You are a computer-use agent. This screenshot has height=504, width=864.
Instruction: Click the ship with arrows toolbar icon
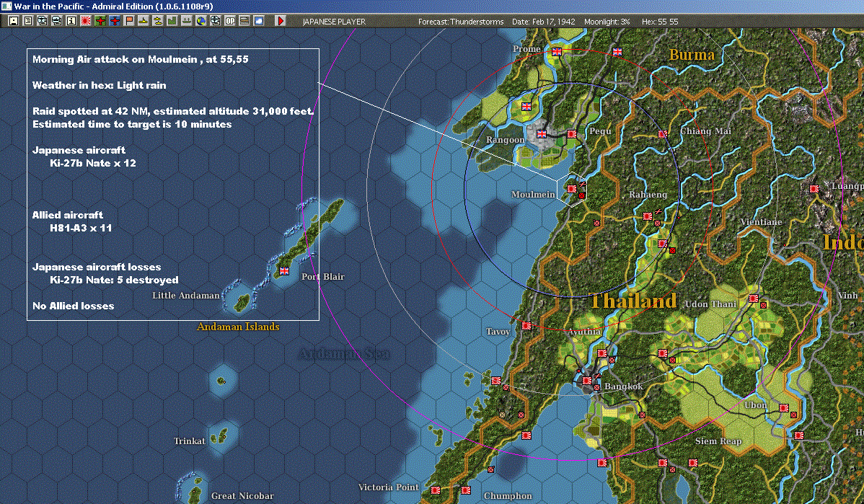pyautogui.click(x=186, y=21)
